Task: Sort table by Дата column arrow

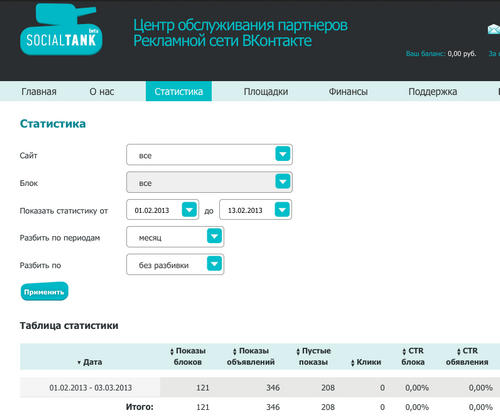Action: pos(79,362)
